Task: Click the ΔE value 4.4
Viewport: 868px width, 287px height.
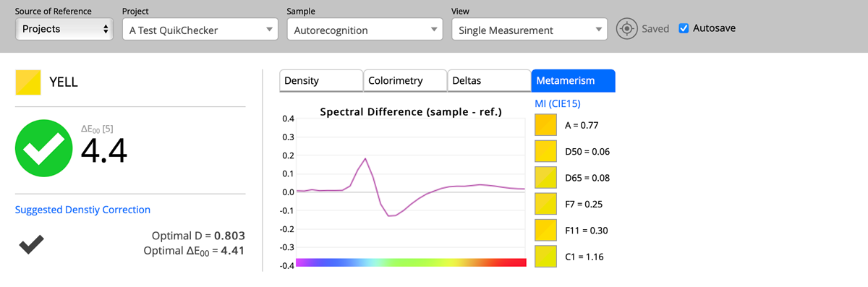Action: 104,151
